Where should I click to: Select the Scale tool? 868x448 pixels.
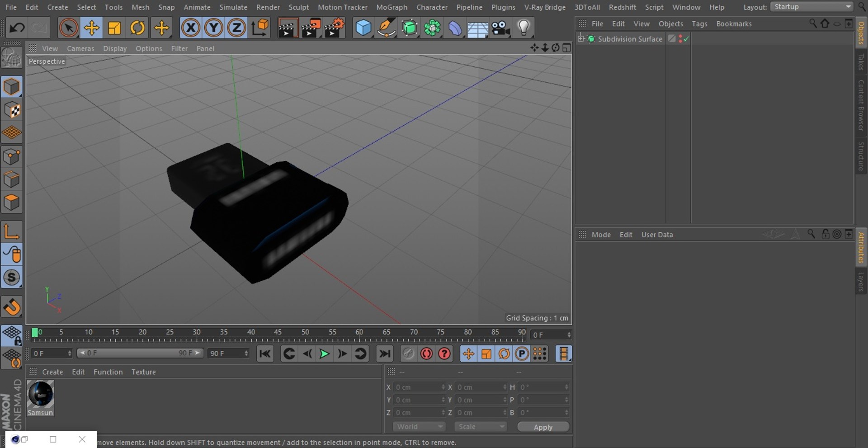114,28
